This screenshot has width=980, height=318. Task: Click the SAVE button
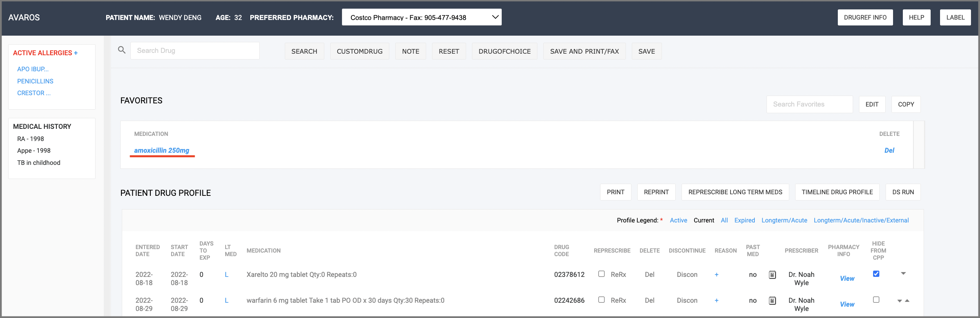click(x=647, y=51)
